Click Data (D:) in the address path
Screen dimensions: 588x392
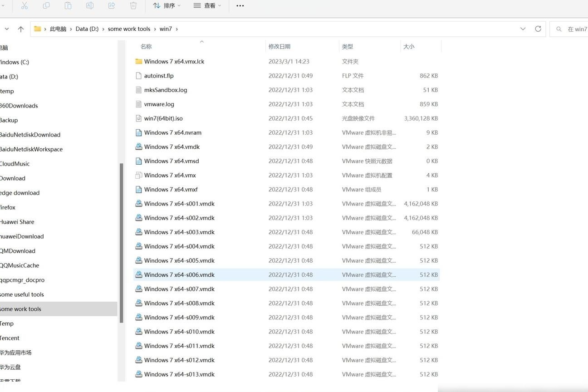tap(87, 29)
